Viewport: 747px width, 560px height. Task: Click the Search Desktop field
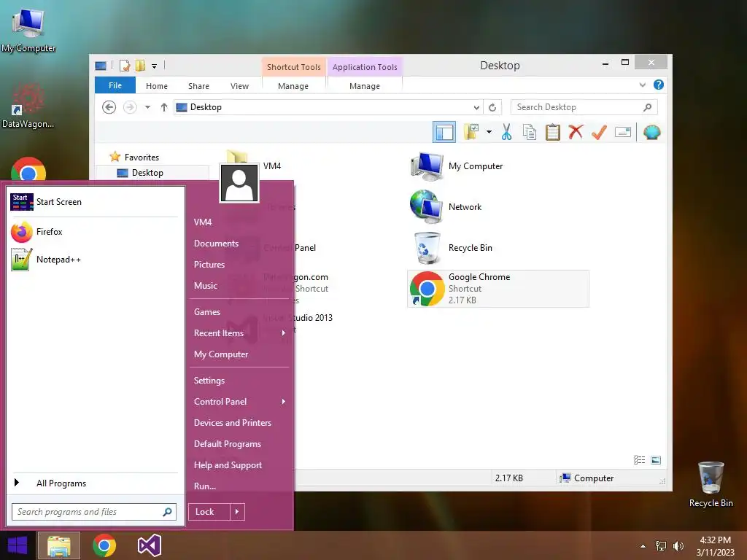[x=584, y=107]
